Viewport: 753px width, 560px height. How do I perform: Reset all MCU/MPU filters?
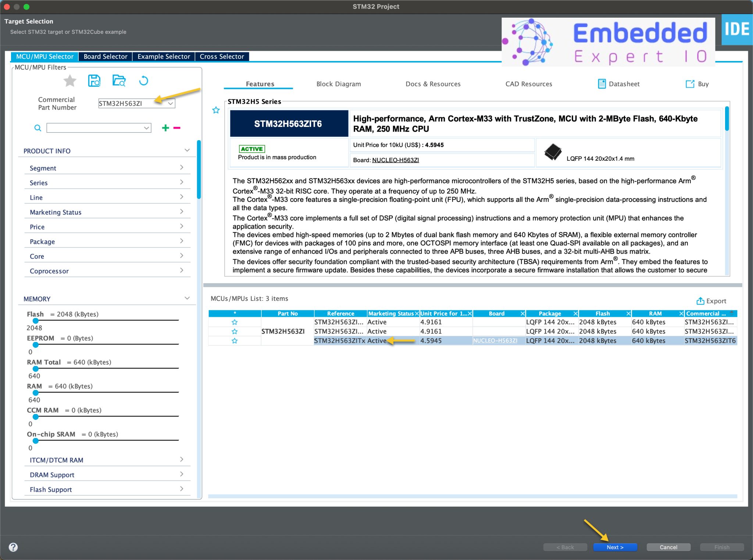click(x=144, y=81)
